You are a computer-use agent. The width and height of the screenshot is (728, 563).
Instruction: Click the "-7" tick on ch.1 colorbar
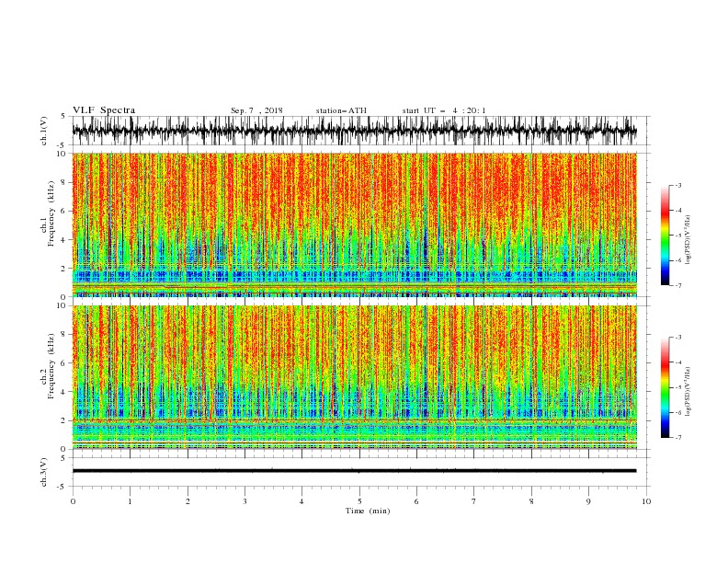[x=677, y=285]
